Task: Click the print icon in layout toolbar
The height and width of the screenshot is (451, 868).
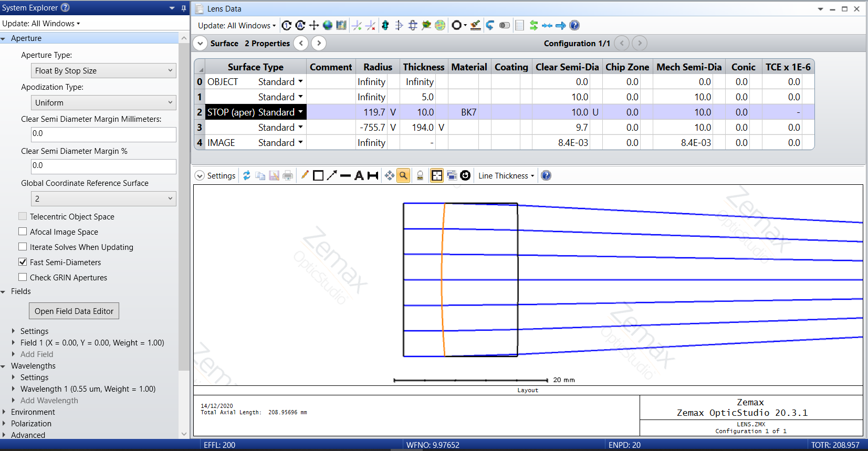Action: click(288, 175)
